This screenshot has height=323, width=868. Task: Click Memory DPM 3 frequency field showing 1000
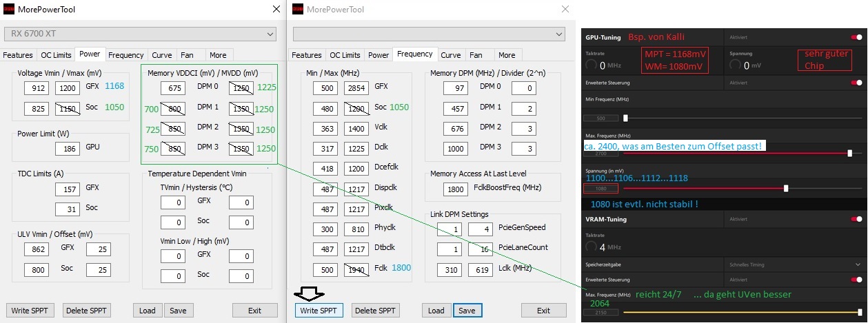[456, 148]
